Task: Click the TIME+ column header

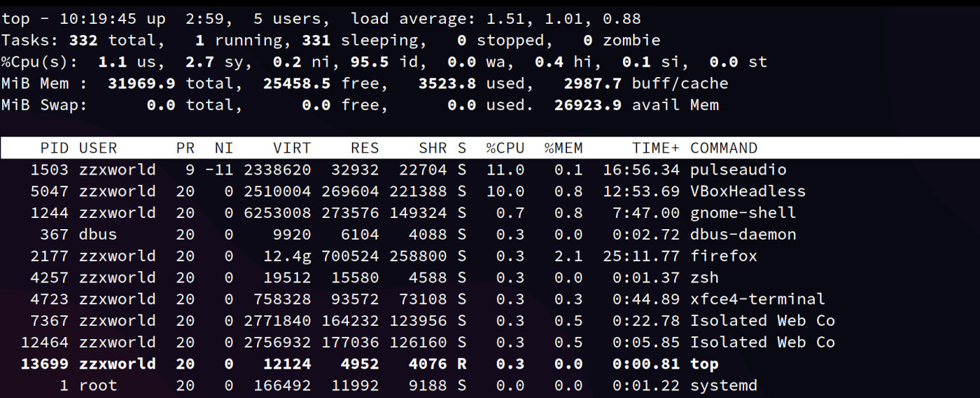Action: (x=655, y=148)
